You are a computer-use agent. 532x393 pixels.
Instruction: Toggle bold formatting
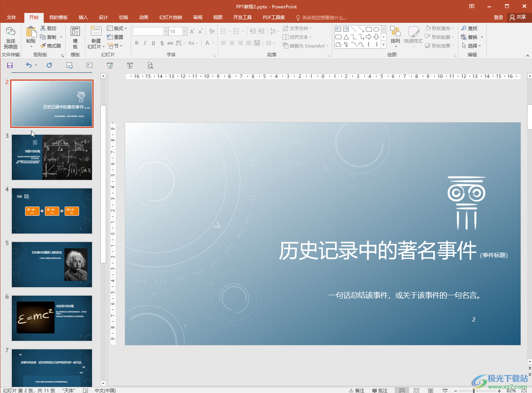point(137,43)
